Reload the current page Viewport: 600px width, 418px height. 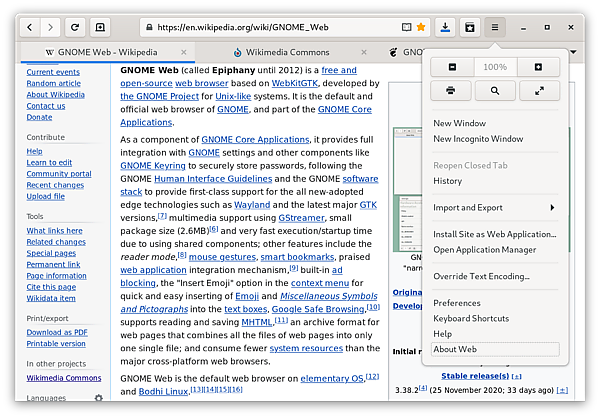click(x=75, y=27)
